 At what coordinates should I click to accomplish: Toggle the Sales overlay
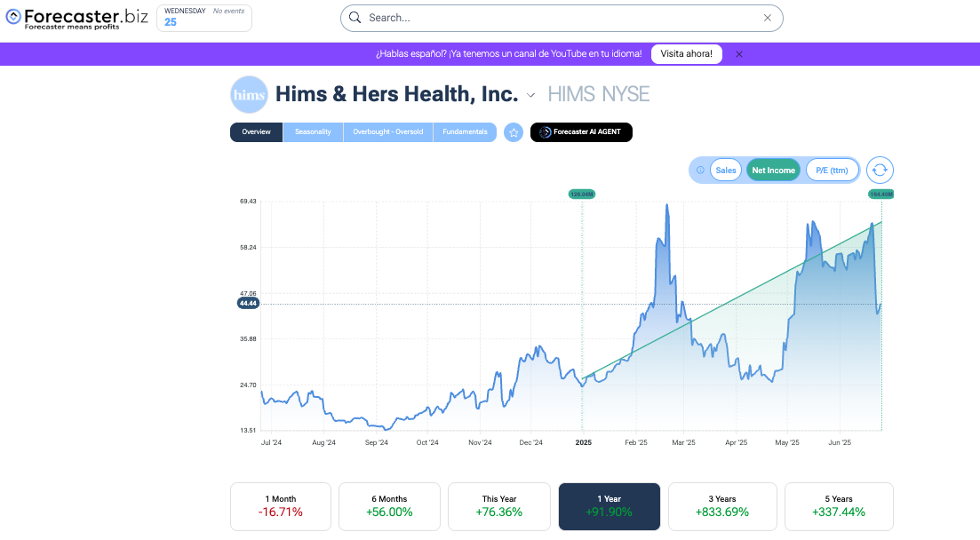click(726, 170)
